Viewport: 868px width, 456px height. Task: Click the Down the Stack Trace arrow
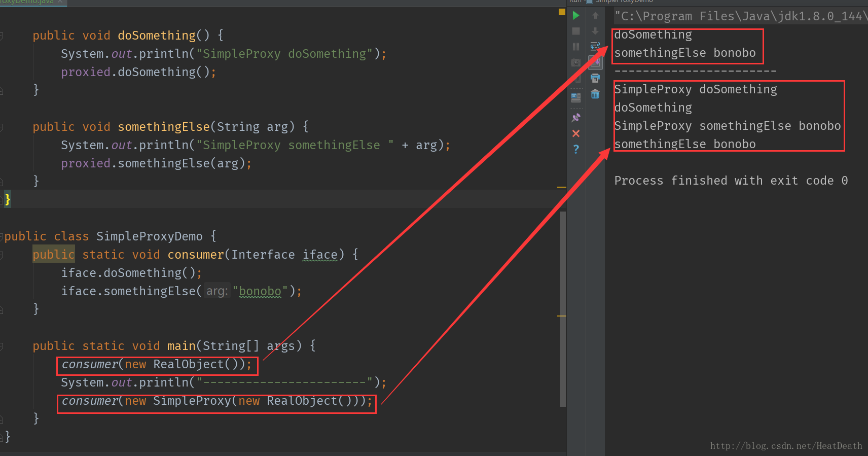point(595,31)
